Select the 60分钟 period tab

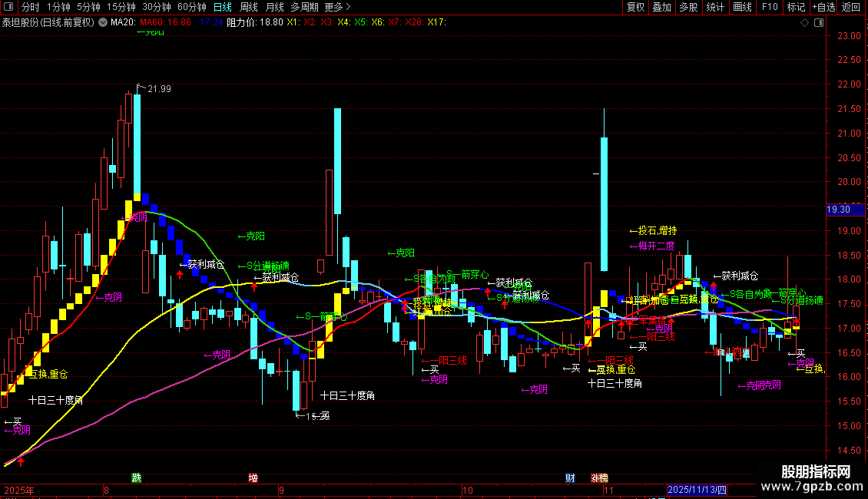point(192,7)
